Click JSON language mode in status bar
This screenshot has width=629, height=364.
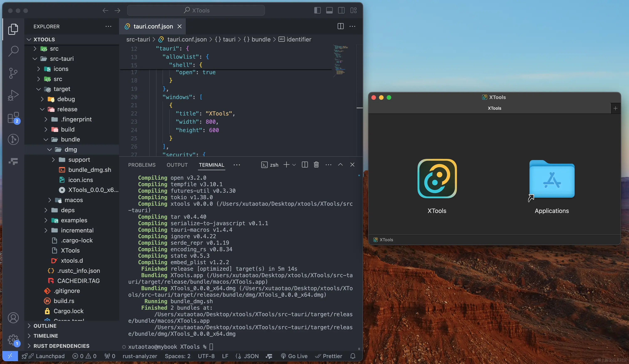point(251,356)
